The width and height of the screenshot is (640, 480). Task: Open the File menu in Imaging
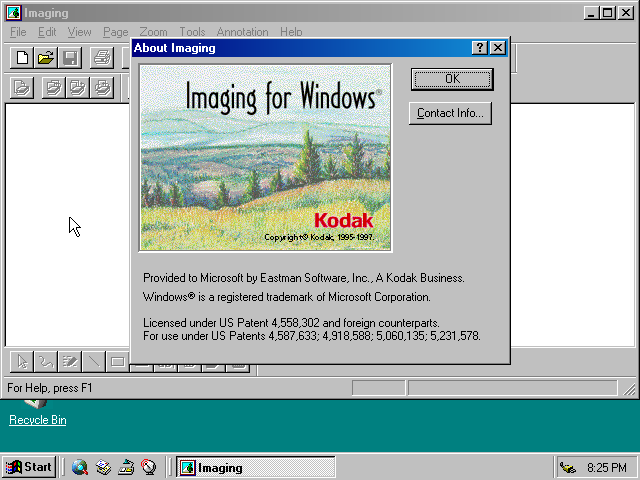pos(18,32)
